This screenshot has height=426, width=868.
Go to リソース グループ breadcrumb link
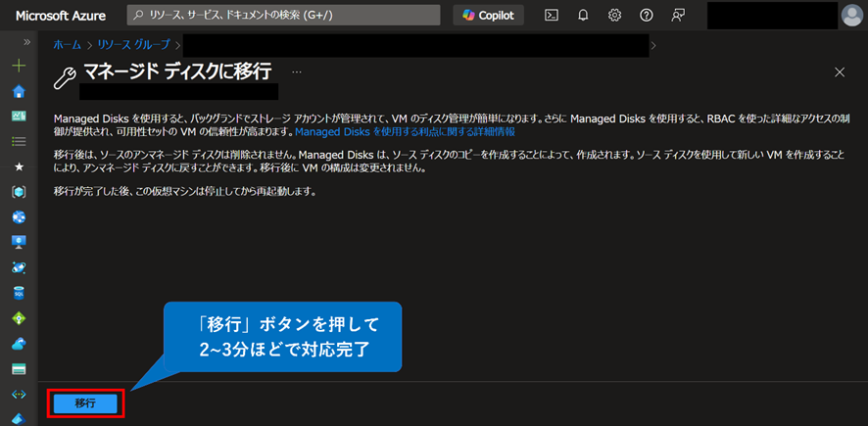coord(134,45)
